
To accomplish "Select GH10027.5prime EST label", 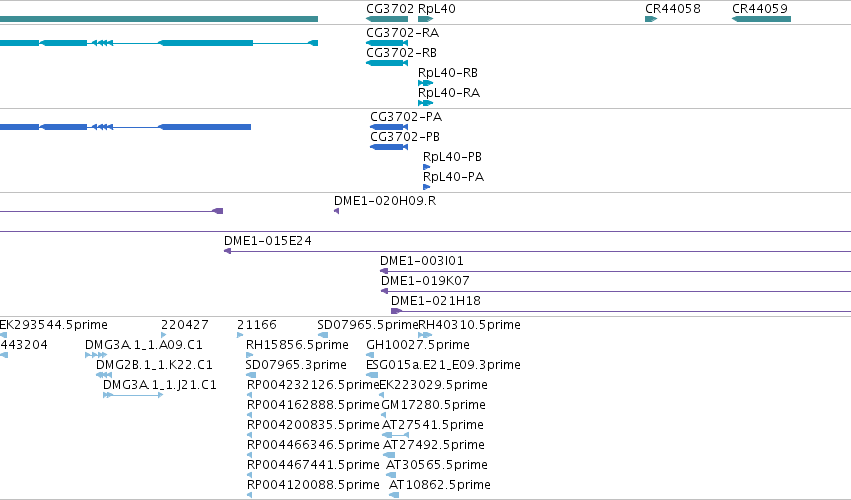I will coord(418,345).
